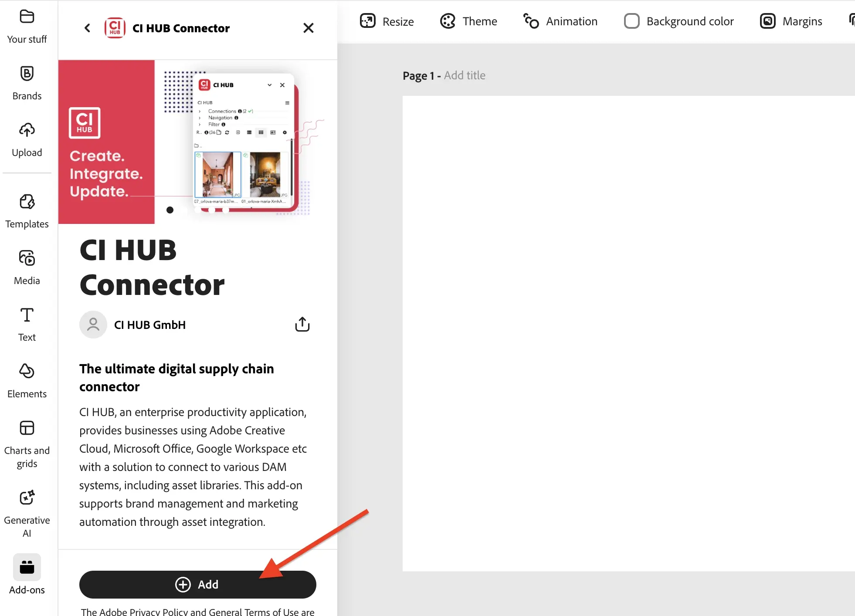This screenshot has height=616, width=855.
Task: Click the 'Page 1 -' label
Action: [422, 76]
